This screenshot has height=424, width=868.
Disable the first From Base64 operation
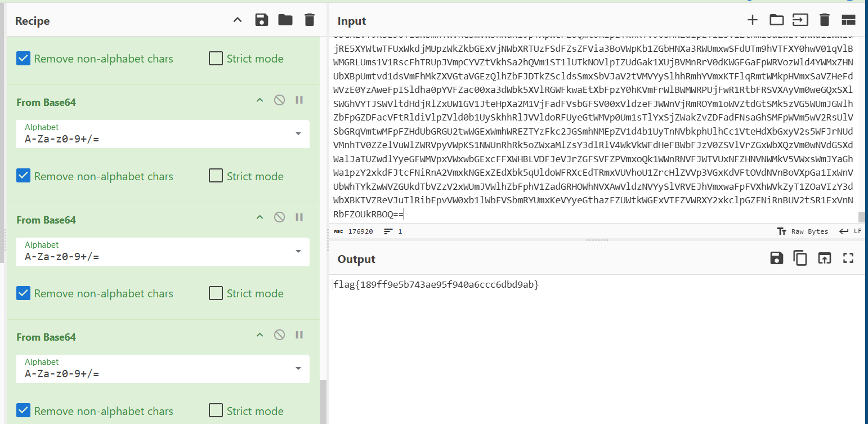(x=279, y=100)
